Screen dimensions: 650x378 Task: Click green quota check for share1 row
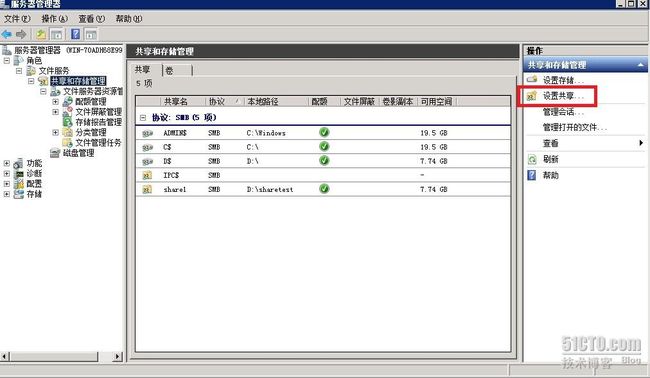coord(324,189)
